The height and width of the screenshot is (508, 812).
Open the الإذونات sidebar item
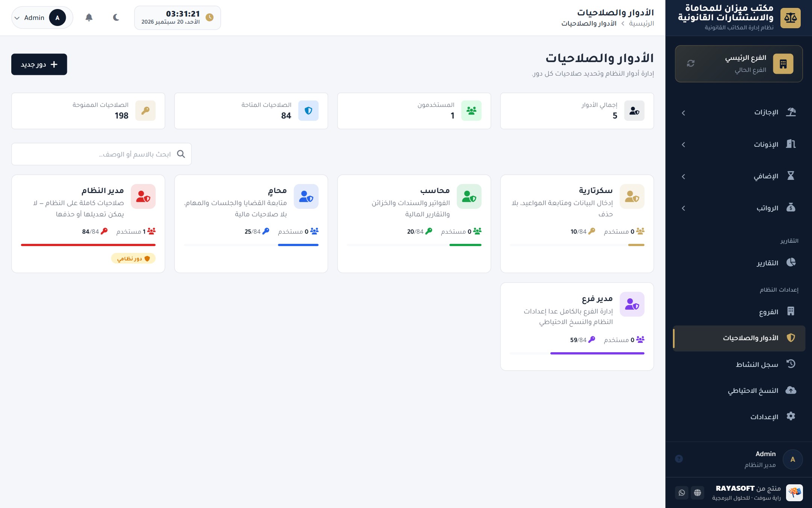[x=739, y=144]
